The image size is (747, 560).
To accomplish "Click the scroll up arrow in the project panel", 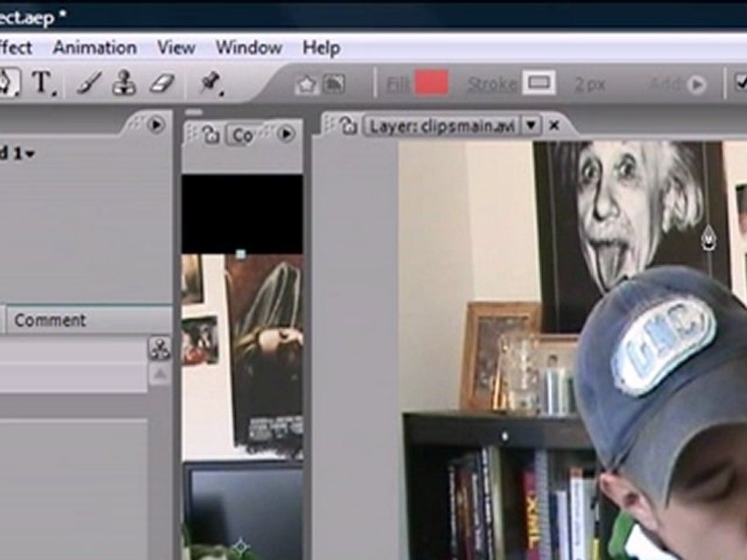I will click(x=160, y=375).
